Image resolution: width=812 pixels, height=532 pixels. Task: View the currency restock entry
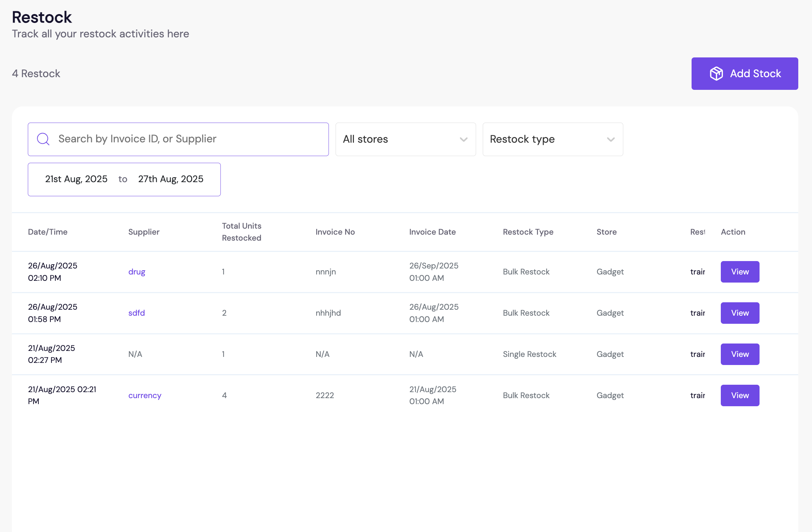click(739, 395)
